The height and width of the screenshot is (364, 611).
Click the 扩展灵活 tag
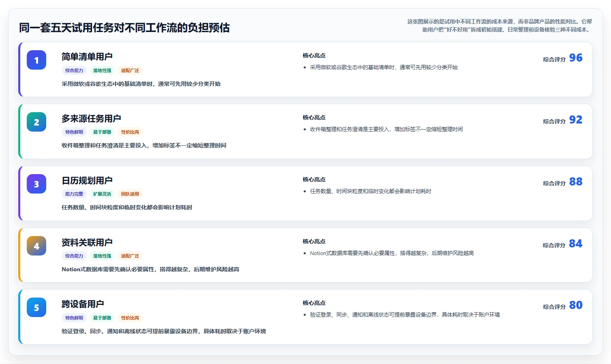tap(102, 194)
